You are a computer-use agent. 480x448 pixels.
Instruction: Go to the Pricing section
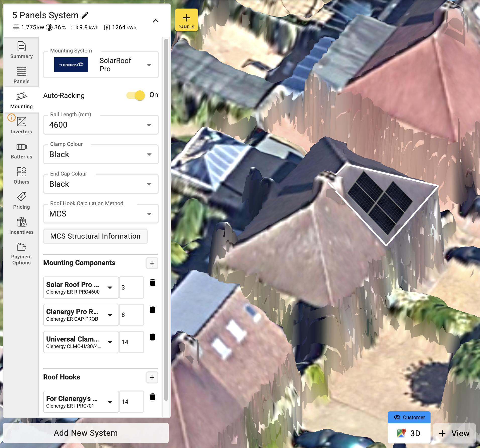pyautogui.click(x=22, y=201)
